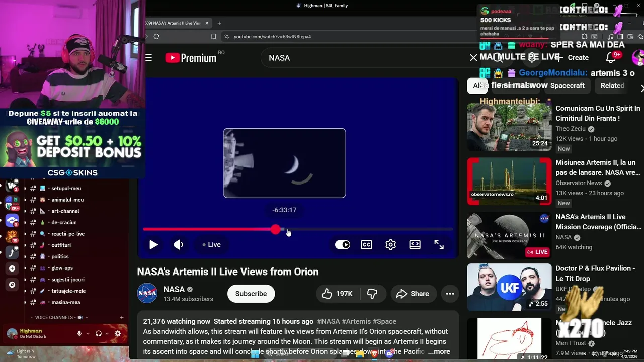Open the Create button on YouTube

tap(573, 58)
